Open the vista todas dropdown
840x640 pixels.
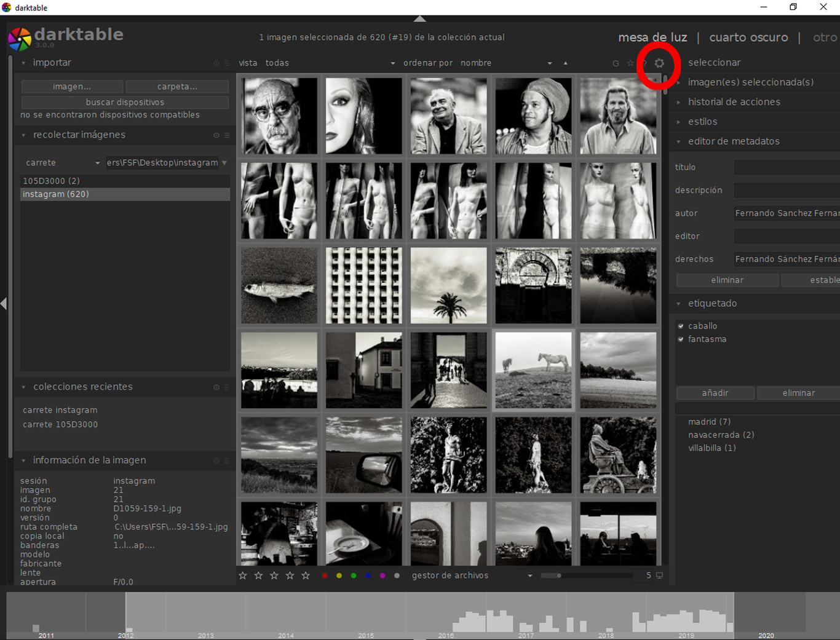pyautogui.click(x=393, y=63)
